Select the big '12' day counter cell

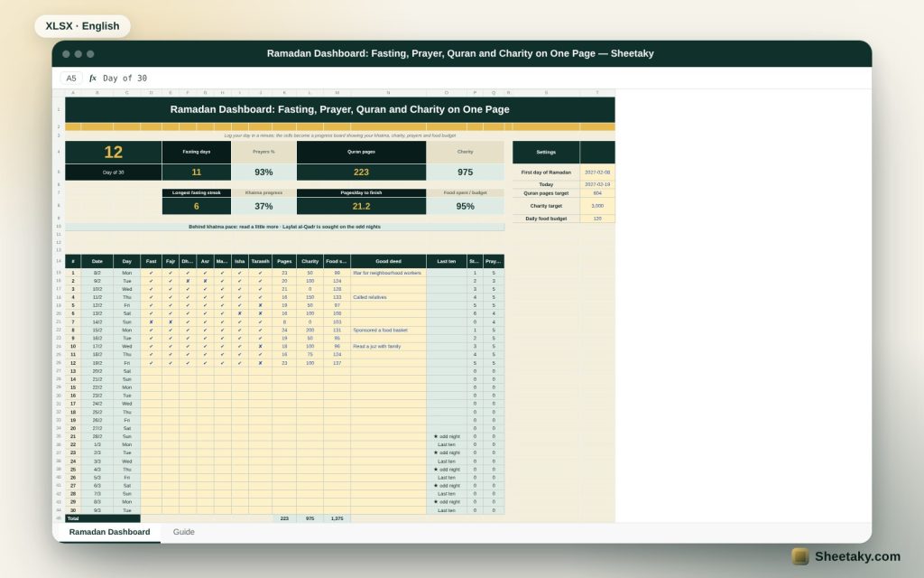click(113, 152)
